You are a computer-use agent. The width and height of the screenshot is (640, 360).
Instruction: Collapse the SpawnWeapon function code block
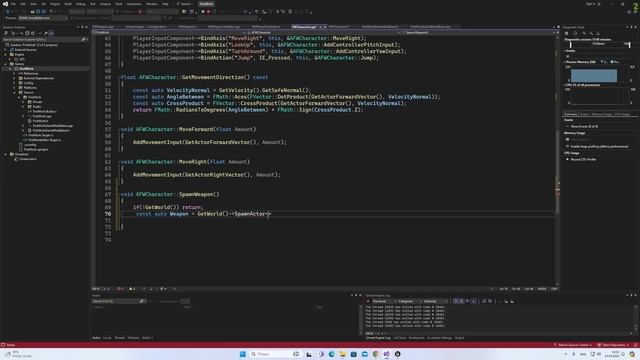pyautogui.click(x=119, y=194)
